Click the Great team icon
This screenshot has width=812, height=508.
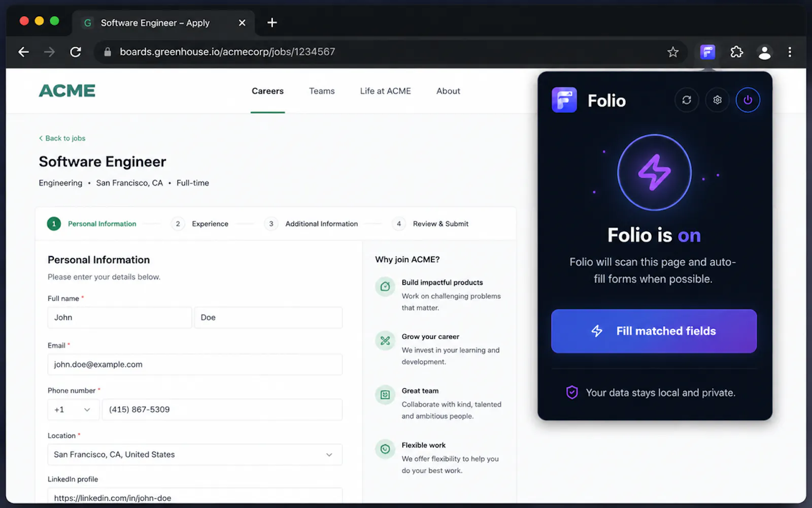click(x=385, y=395)
